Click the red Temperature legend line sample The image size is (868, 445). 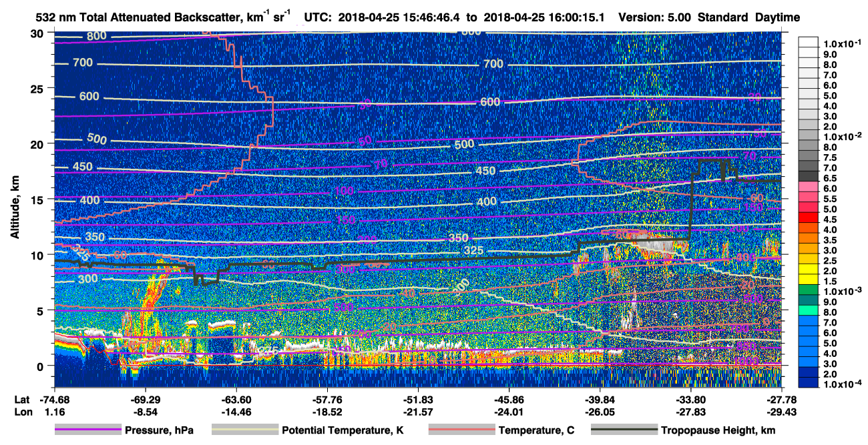[461, 430]
